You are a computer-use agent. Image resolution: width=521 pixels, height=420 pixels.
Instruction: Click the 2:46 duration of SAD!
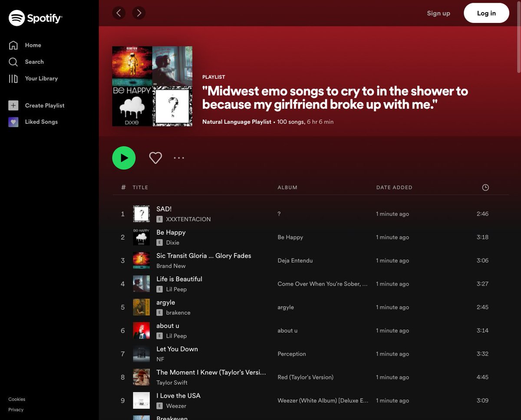pos(482,214)
